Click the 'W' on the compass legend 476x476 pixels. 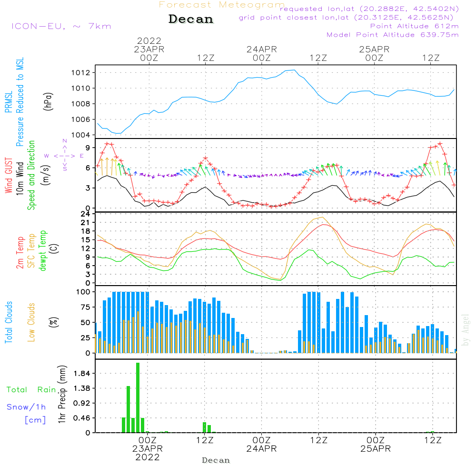click(x=47, y=156)
